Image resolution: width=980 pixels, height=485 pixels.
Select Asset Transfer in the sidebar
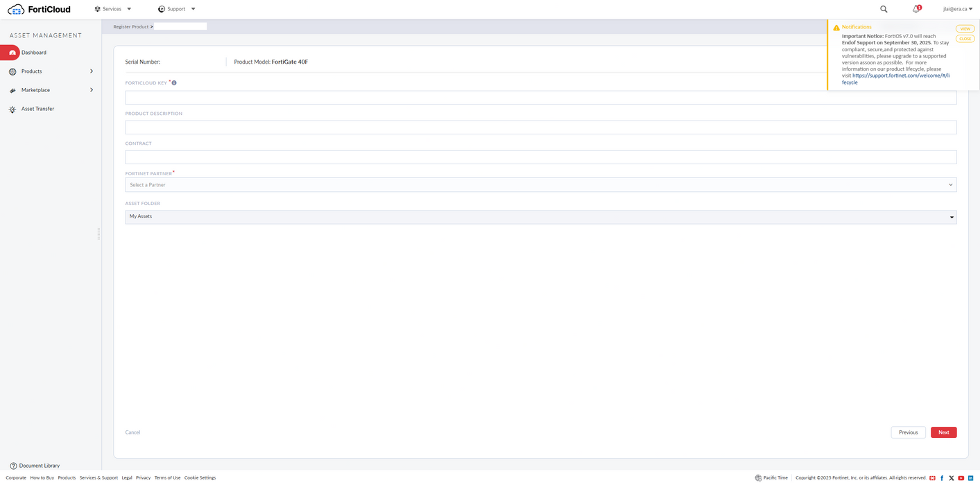37,109
